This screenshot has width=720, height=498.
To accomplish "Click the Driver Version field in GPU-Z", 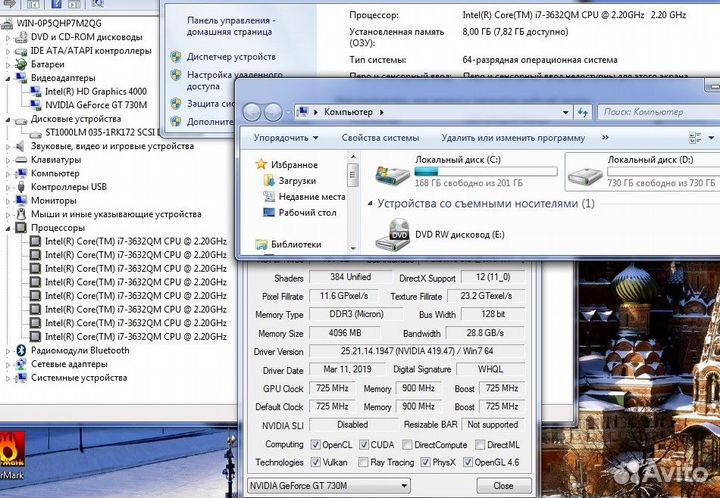I will coord(416,351).
